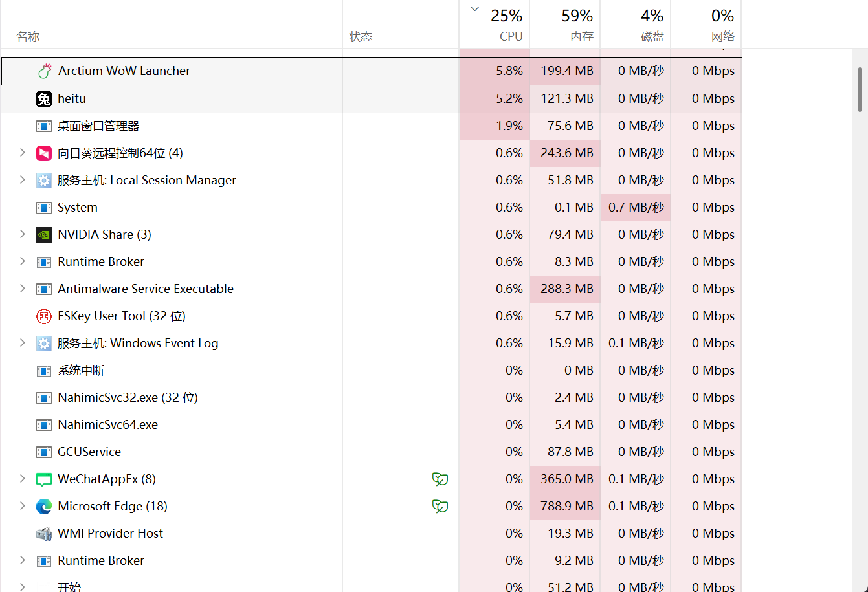The image size is (868, 592).
Task: Expand the Antimalware Service Executable group
Action: click(x=22, y=289)
